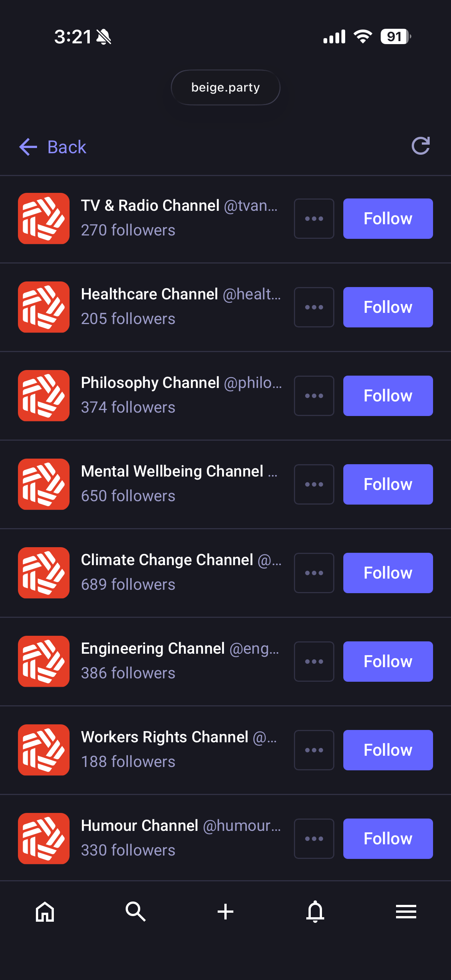
Task: Follow the Humour Channel
Action: click(x=387, y=838)
